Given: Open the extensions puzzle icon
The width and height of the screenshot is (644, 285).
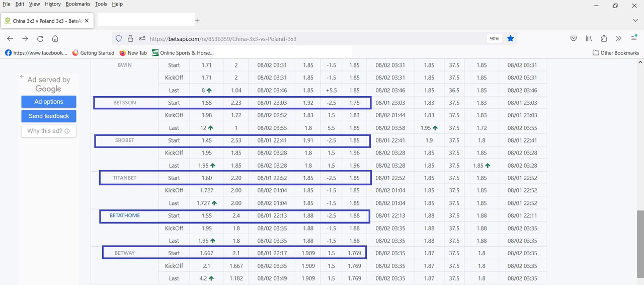Looking at the screenshot, I should (604, 38).
